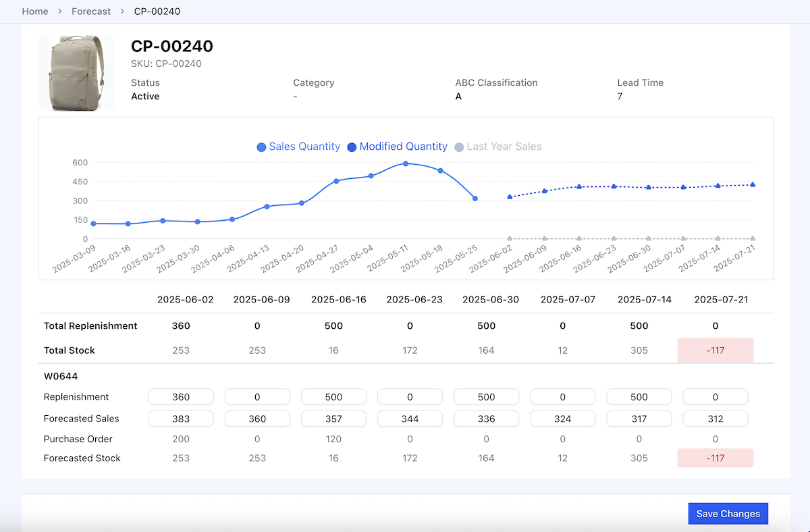The width and height of the screenshot is (810, 532).
Task: Click a dotted Modified Quantity data point
Action: click(578, 186)
